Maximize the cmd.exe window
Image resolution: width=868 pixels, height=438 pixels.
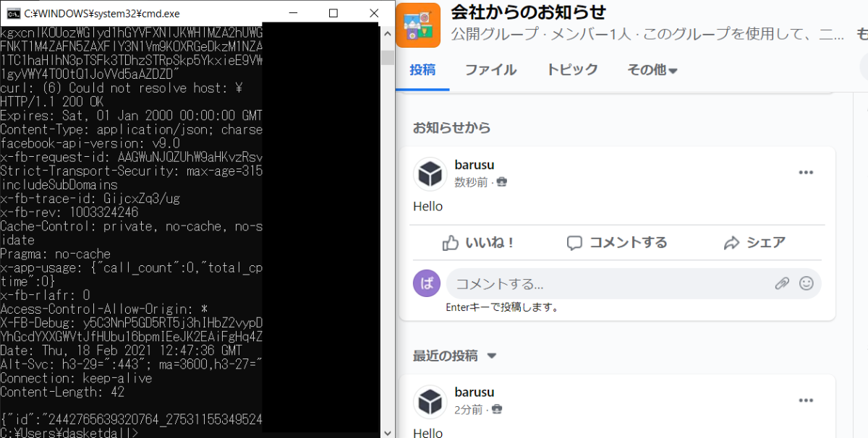333,13
